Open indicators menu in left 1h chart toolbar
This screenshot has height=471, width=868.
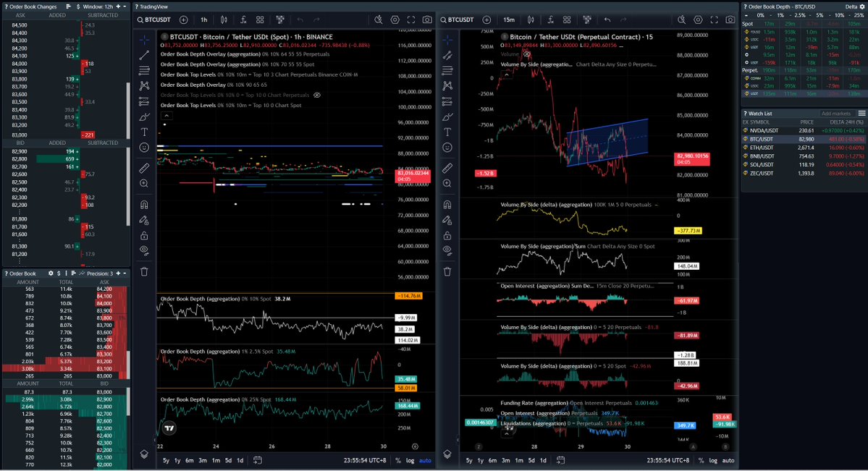click(243, 20)
